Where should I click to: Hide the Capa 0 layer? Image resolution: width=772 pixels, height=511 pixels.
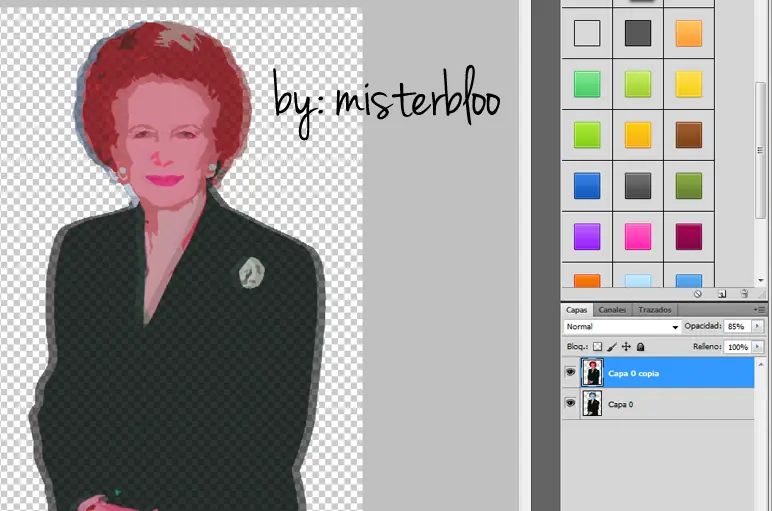570,403
